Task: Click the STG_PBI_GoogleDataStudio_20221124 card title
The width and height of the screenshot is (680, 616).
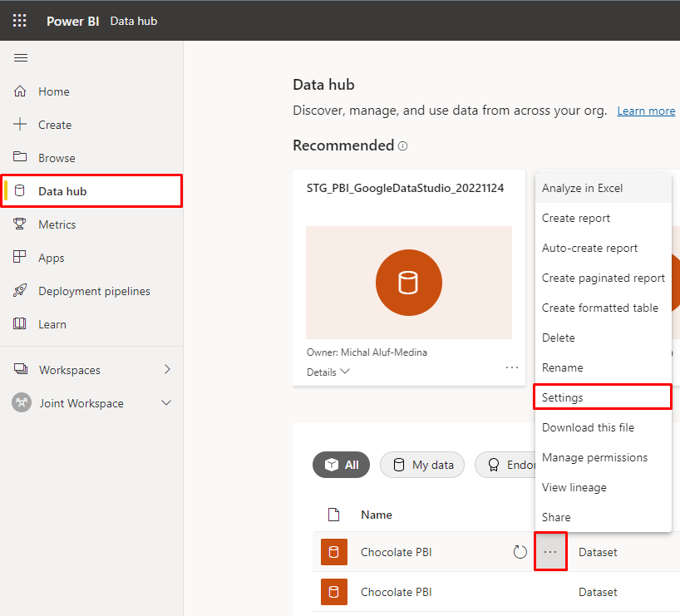Action: [405, 188]
